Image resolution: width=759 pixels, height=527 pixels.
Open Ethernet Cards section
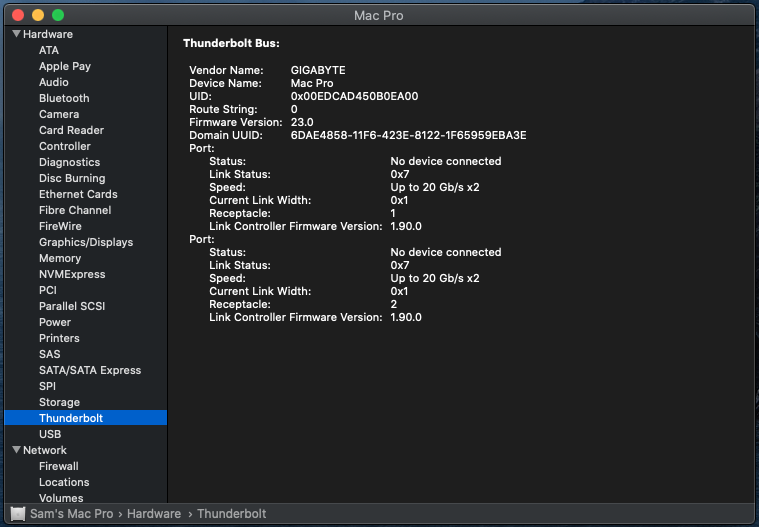coord(78,194)
